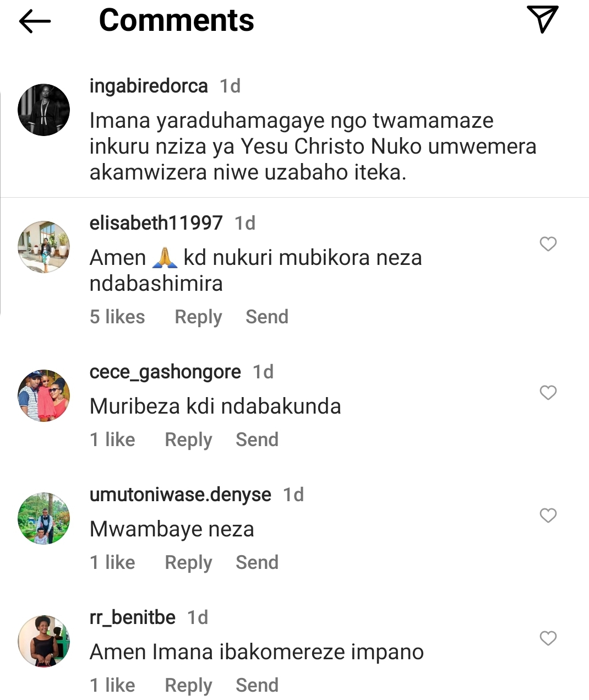Image resolution: width=589 pixels, height=700 pixels.
Task: Open ingabiredorca's profile picture
Action: click(x=44, y=110)
